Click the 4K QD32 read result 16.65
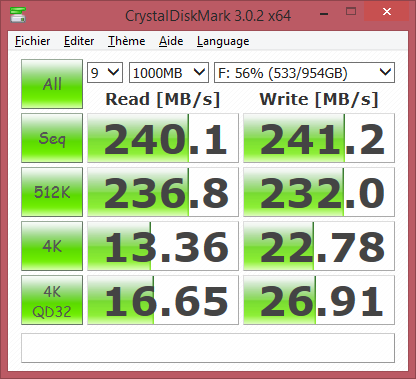The image size is (416, 379). pos(163,300)
